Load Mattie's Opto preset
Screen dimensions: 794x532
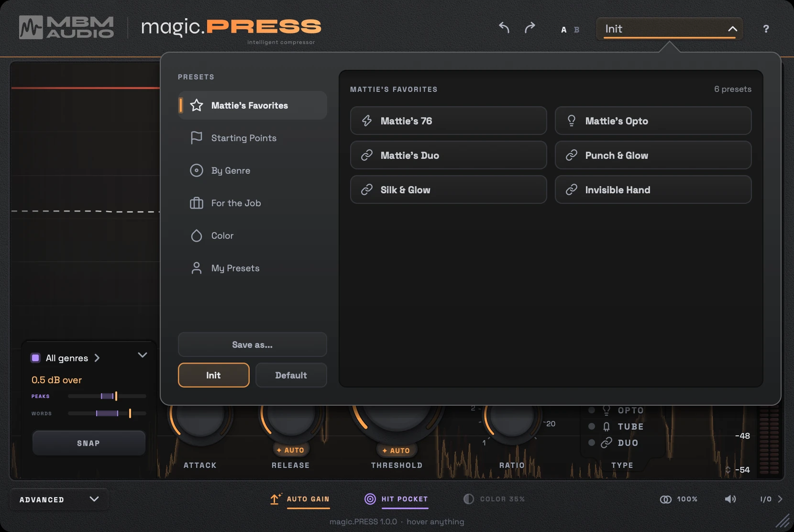tap(653, 121)
